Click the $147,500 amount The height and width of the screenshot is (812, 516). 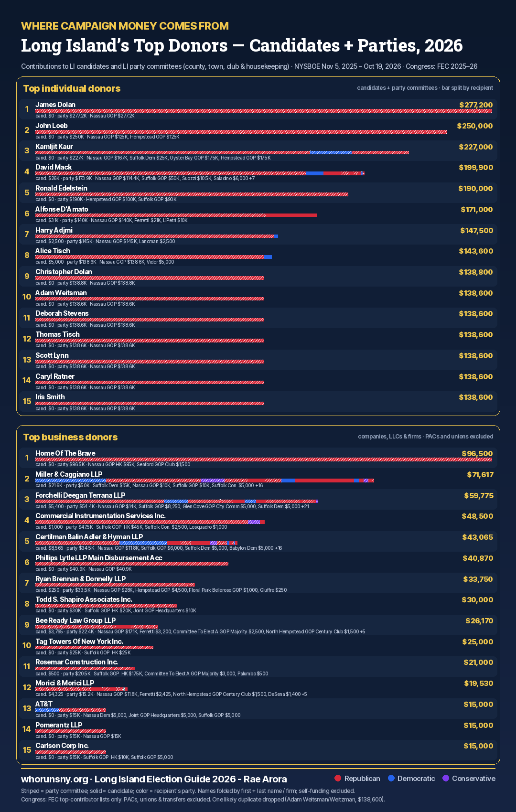click(477, 231)
